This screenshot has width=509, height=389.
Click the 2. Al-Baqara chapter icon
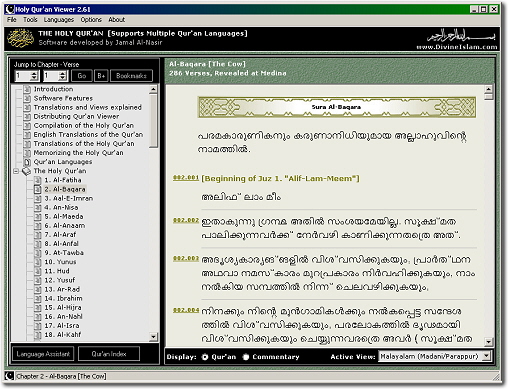point(38,189)
